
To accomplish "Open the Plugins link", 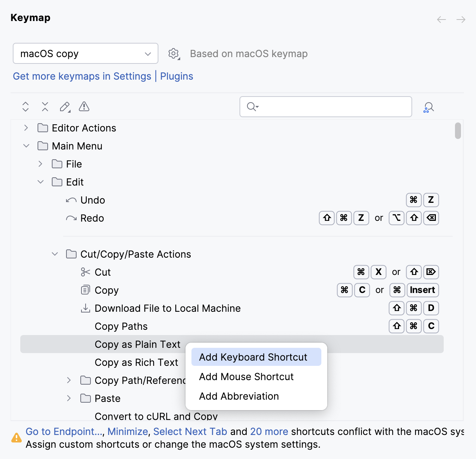I will coord(176,76).
